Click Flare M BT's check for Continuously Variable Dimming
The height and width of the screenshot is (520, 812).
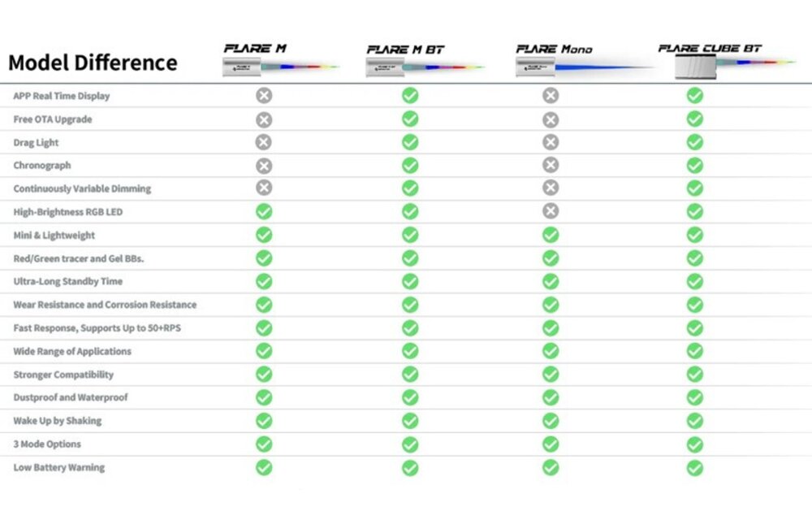coord(410,188)
